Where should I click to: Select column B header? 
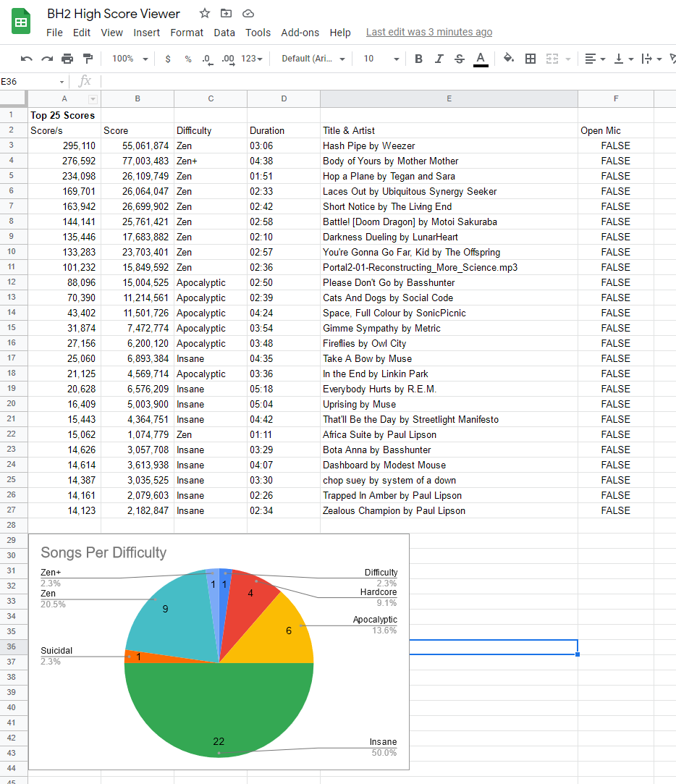point(138,99)
